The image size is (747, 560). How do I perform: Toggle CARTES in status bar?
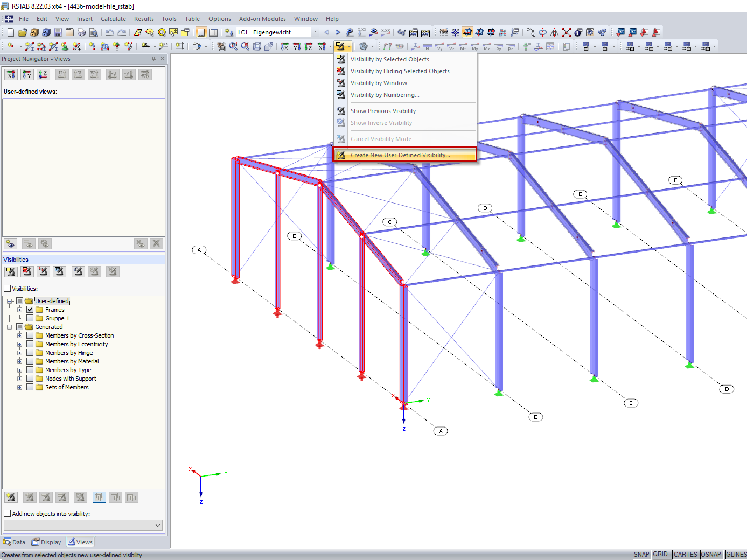tap(686, 555)
